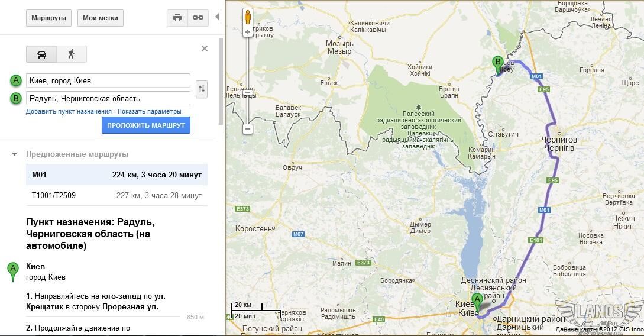Viewport: 644px width, 336px height.
Task: Zoom in the map with plus button
Action: [x=248, y=32]
